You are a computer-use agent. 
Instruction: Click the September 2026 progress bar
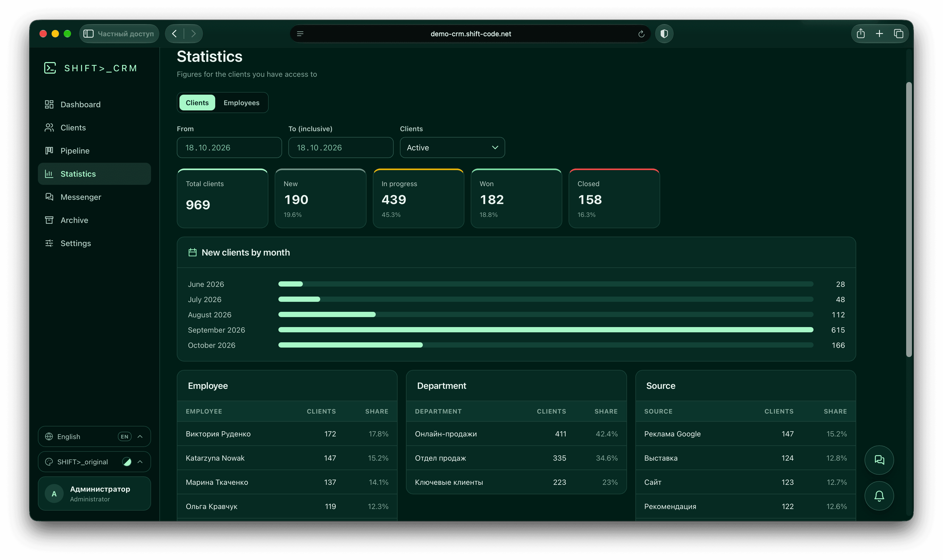[x=545, y=330]
